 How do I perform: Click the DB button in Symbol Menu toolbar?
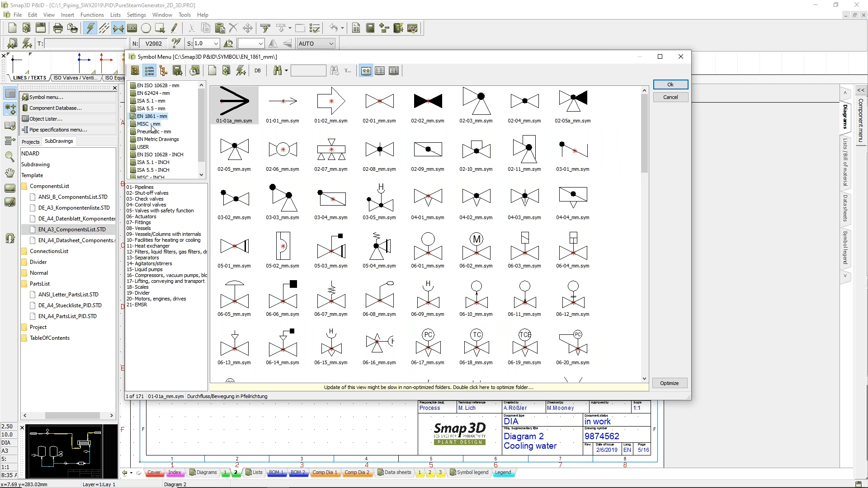tap(258, 70)
